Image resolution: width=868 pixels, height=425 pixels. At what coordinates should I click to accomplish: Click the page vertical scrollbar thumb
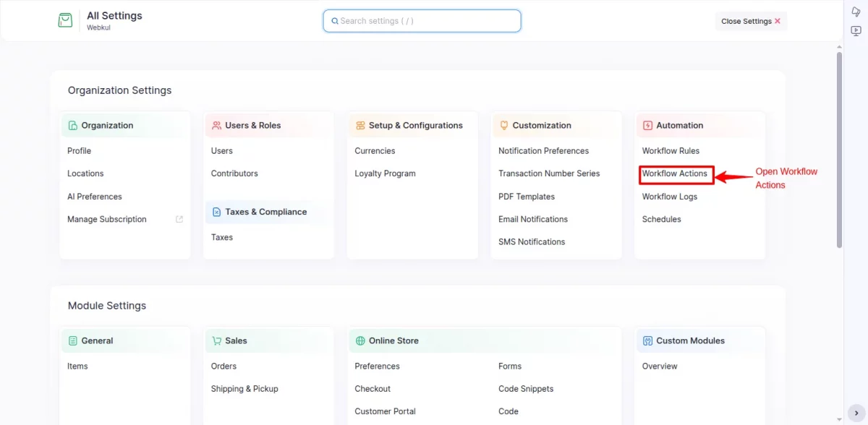tap(839, 150)
